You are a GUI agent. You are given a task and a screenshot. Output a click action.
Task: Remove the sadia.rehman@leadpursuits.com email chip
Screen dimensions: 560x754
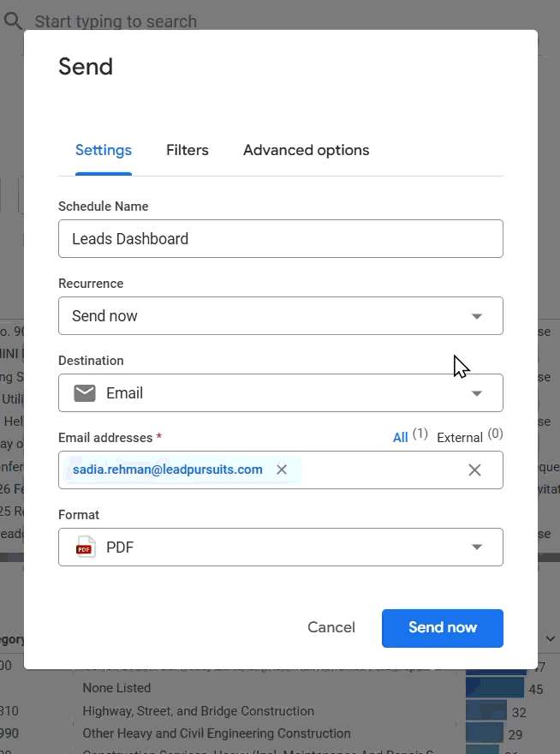[x=282, y=470]
